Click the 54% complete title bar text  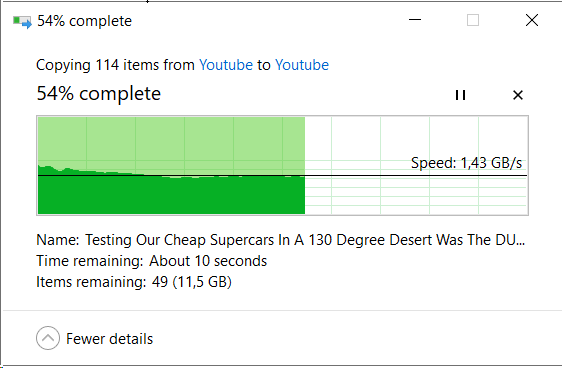click(x=85, y=21)
